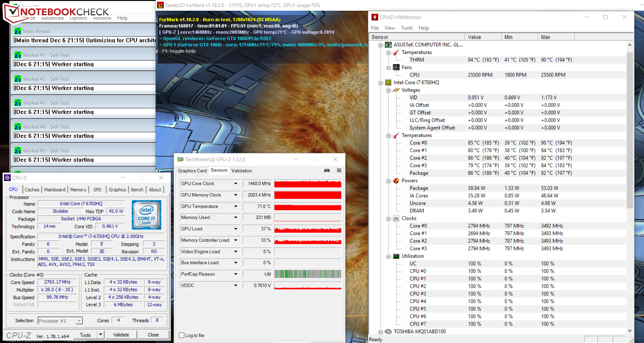Open the Validation tab in GPU-Z
The height and width of the screenshot is (343, 644).
point(242,171)
